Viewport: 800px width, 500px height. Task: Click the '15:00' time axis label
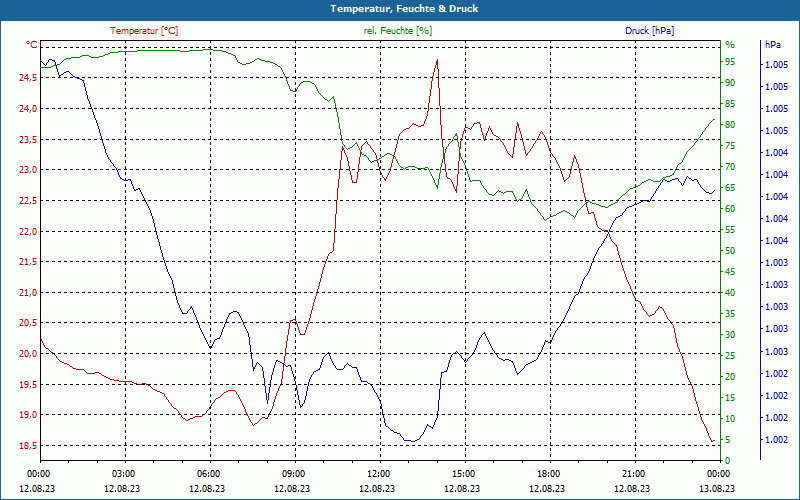point(465,473)
